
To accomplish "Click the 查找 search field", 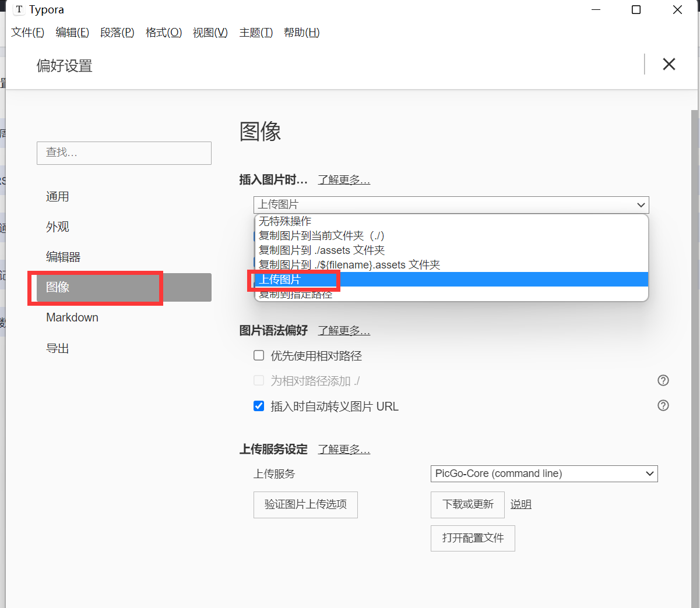I will tap(124, 153).
